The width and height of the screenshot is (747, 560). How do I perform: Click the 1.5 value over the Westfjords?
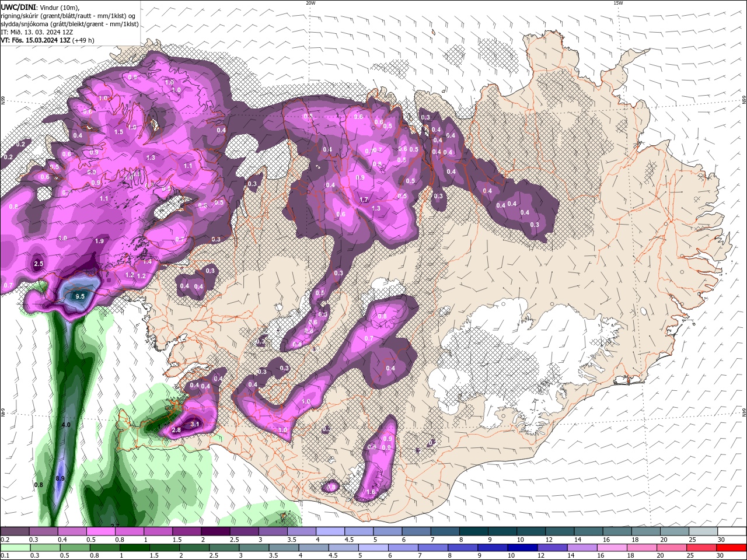tap(118, 132)
